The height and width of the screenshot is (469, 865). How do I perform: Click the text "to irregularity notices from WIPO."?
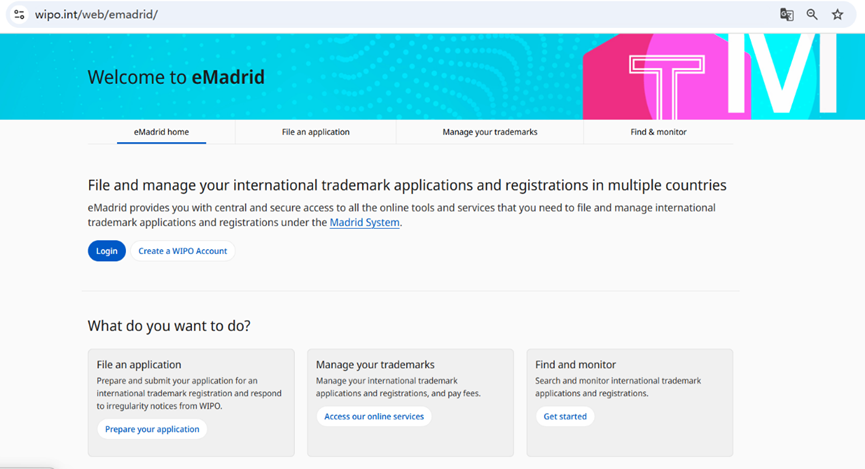[159, 406]
